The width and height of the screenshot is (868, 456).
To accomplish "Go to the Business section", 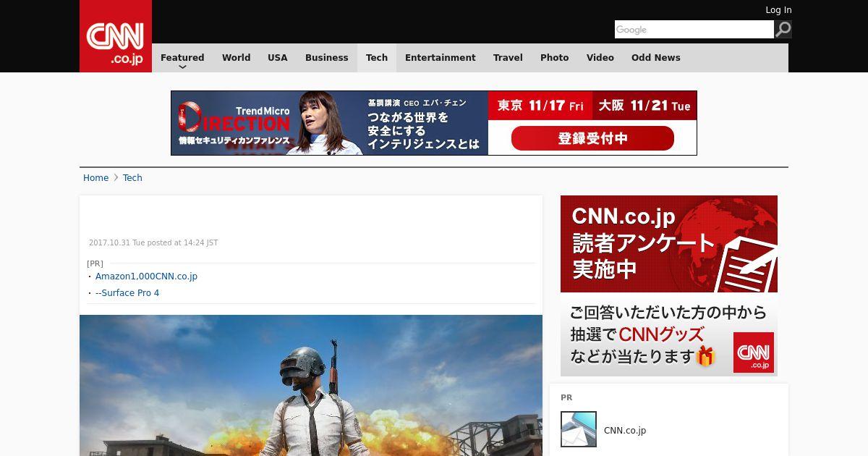I will (x=326, y=58).
